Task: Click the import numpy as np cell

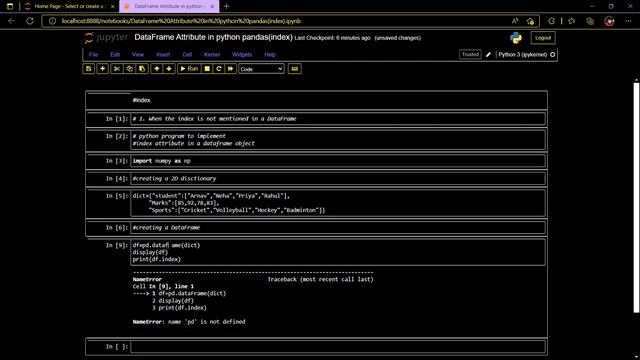Action: [338, 161]
